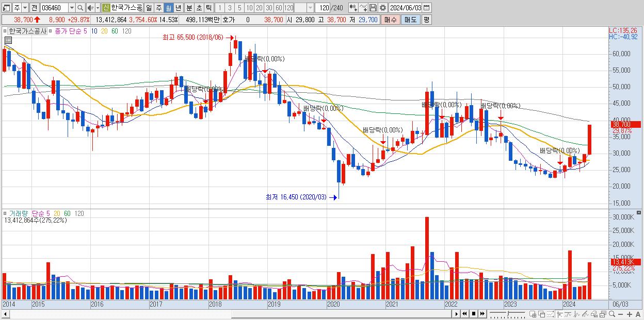
Task: Click the A text size icon
Action: (x=638, y=314)
